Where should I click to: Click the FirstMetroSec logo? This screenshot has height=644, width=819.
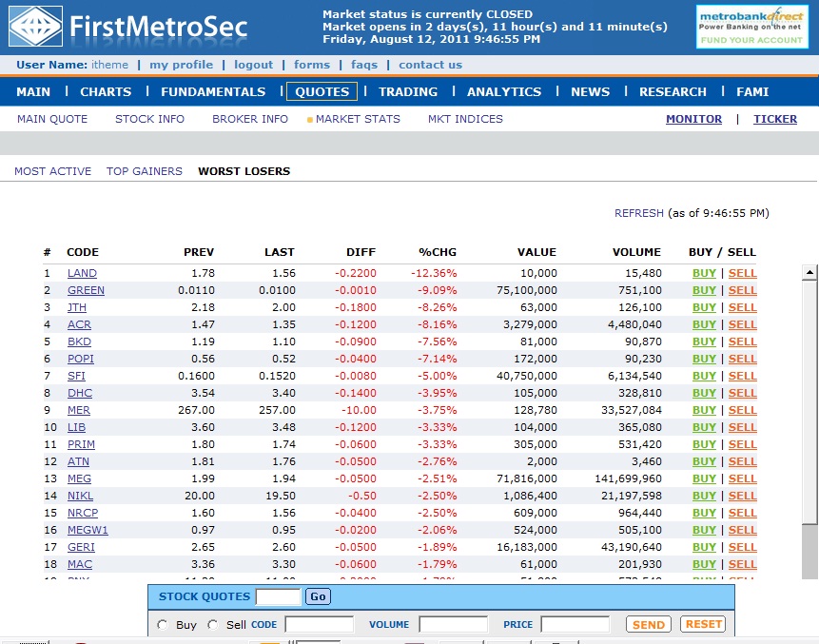coord(128,28)
